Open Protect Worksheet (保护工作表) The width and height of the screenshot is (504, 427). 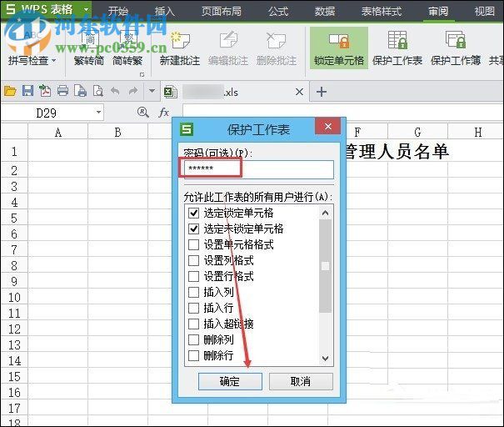pos(397,48)
